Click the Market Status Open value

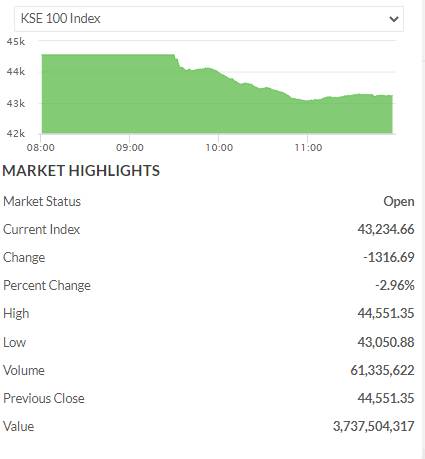399,202
